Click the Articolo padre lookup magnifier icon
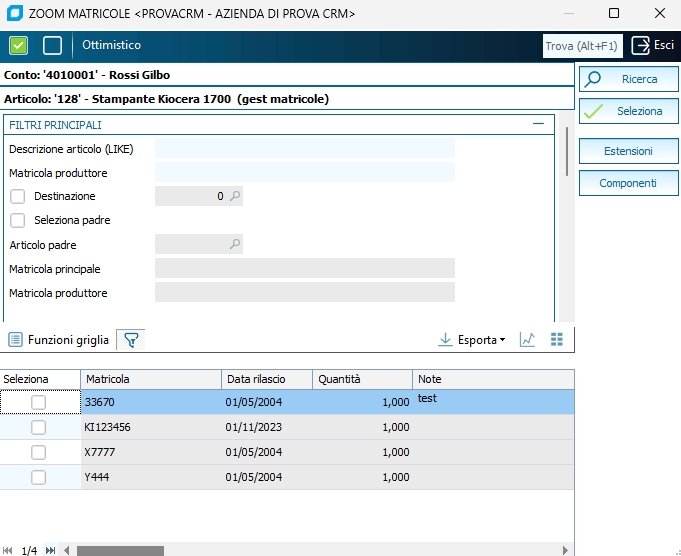The width and height of the screenshot is (681, 556). [235, 244]
